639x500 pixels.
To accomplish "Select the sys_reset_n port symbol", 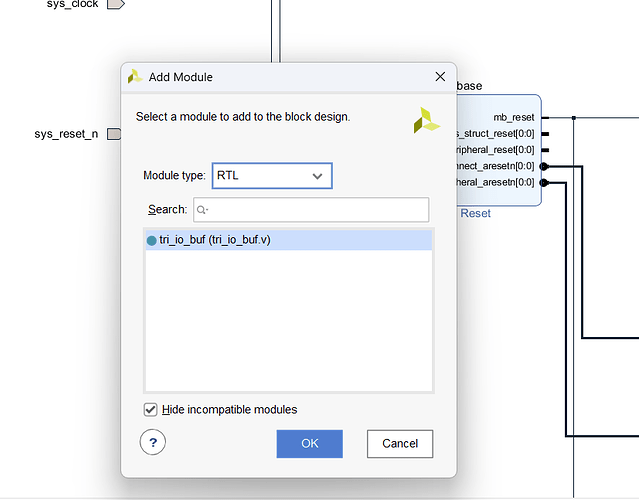I will [114, 134].
